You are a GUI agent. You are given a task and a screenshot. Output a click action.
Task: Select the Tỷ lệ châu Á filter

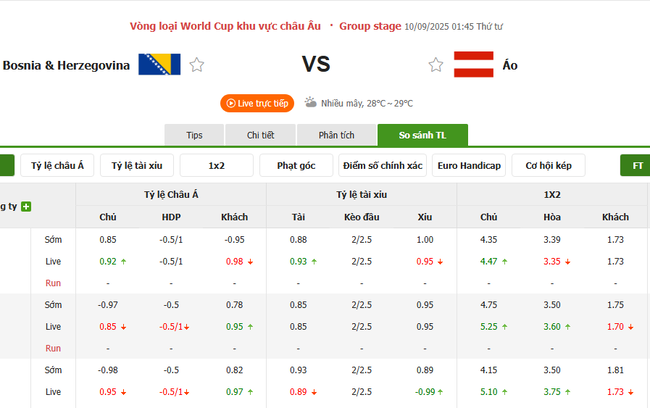point(58,165)
